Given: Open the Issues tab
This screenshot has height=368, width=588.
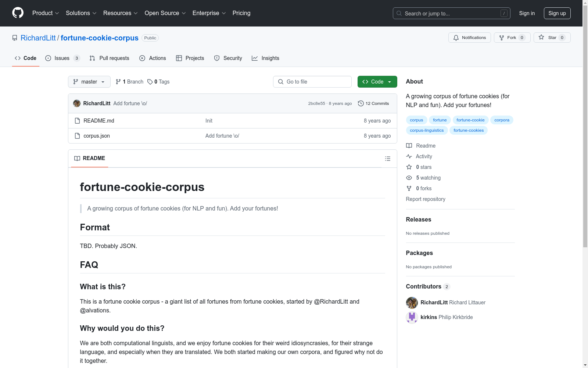Looking at the screenshot, I should [62, 58].
